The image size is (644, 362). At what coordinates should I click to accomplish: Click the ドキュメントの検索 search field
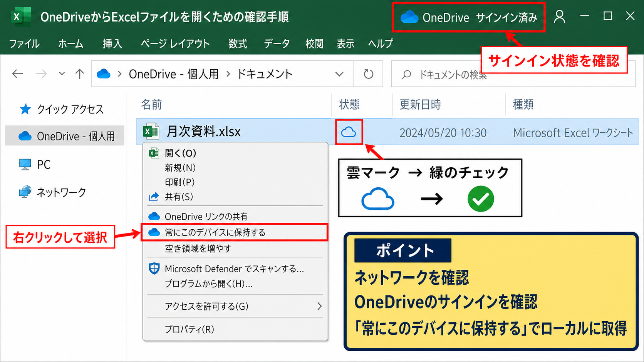[513, 74]
